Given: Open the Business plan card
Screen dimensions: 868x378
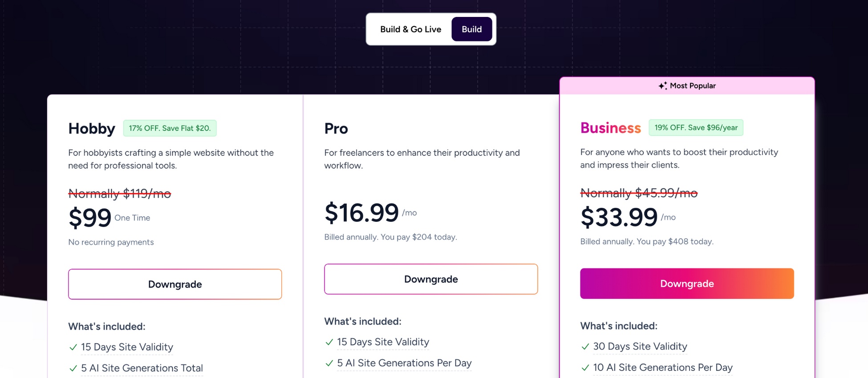Looking at the screenshot, I should tap(687, 200).
